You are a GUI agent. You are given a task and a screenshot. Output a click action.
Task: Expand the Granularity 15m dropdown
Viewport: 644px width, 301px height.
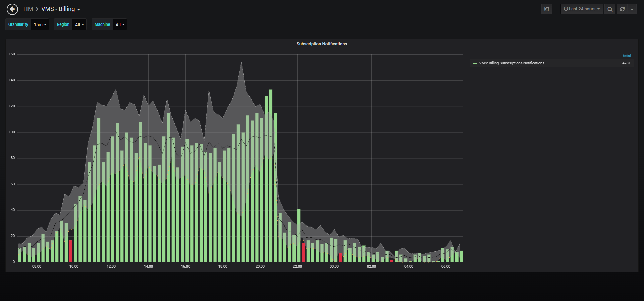(40, 24)
